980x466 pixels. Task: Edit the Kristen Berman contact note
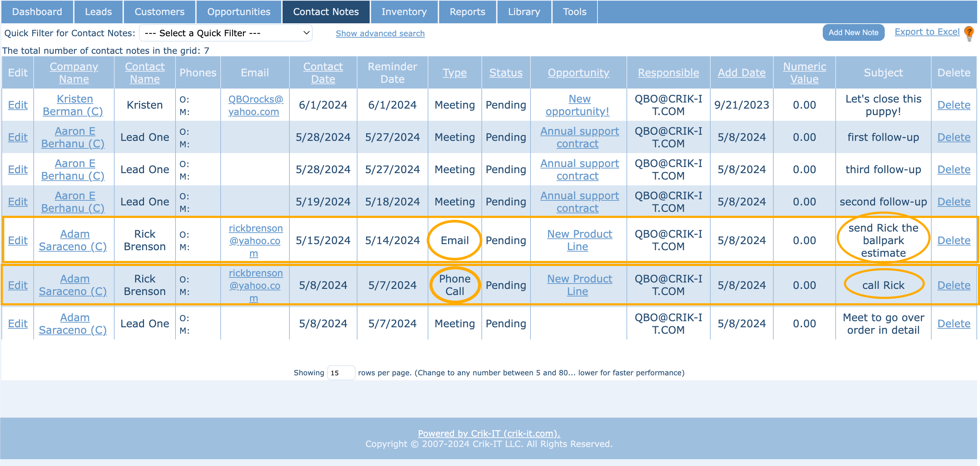18,105
